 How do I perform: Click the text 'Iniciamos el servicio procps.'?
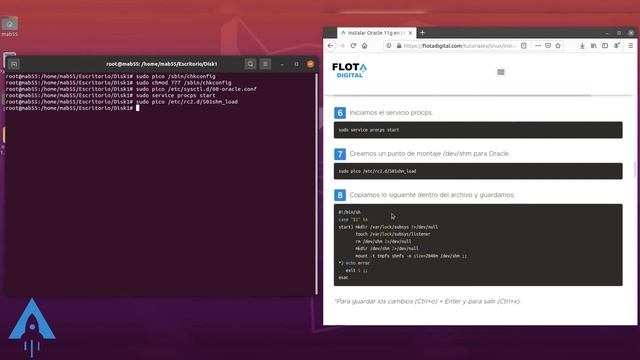(391, 113)
